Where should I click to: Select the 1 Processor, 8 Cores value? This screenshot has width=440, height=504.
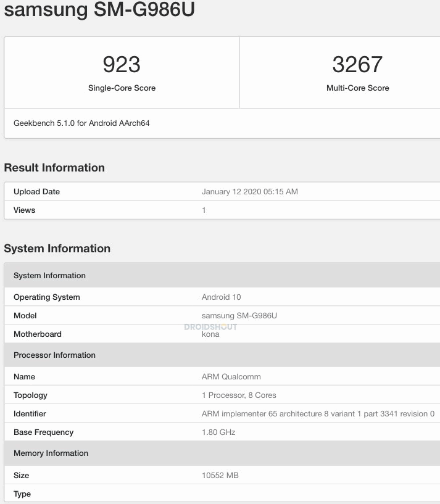pyautogui.click(x=239, y=395)
